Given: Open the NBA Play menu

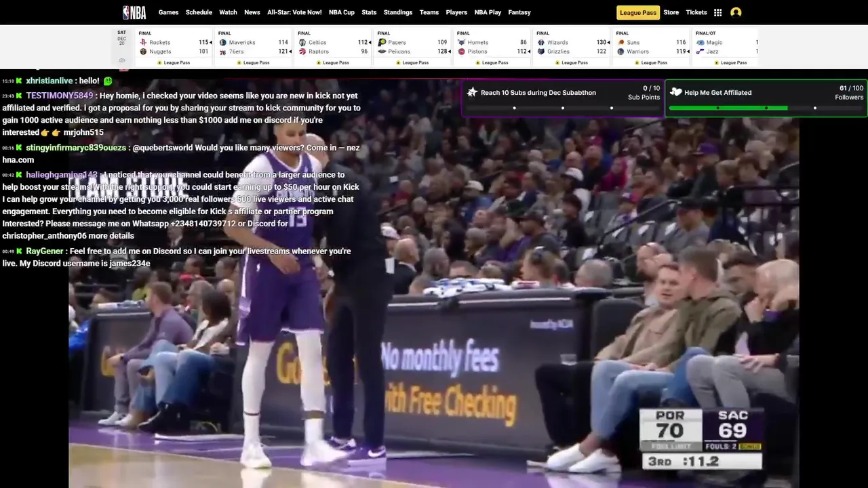Looking at the screenshot, I should 488,12.
